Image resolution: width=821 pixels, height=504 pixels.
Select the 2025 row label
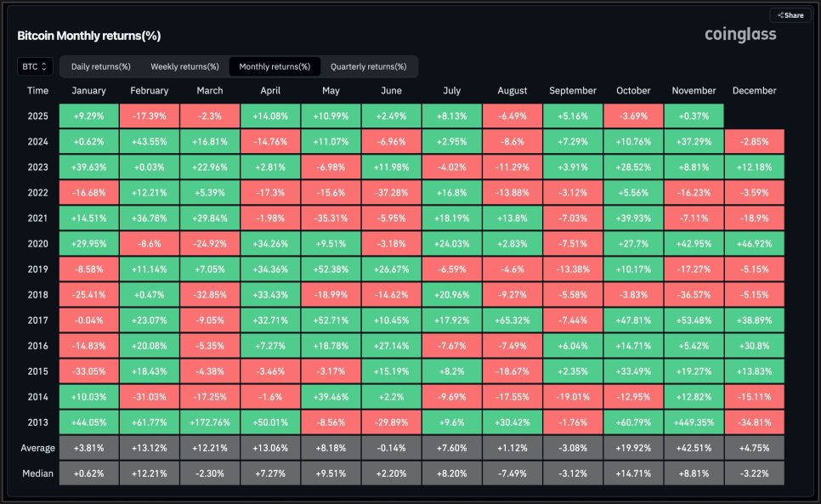click(x=37, y=116)
